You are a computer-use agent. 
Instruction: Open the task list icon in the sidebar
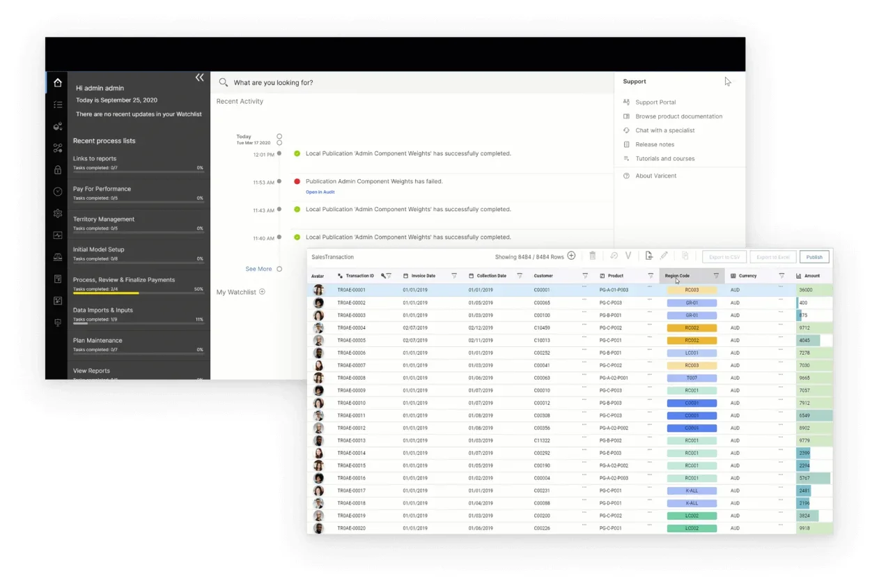(x=57, y=105)
